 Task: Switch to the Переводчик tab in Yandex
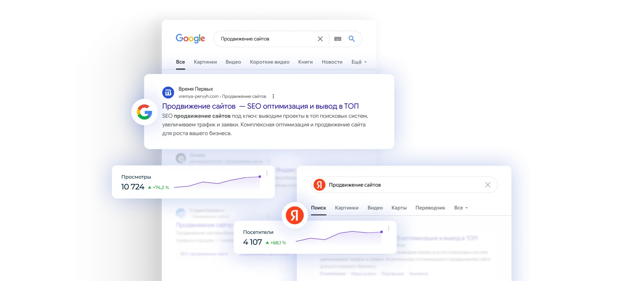[x=430, y=208]
